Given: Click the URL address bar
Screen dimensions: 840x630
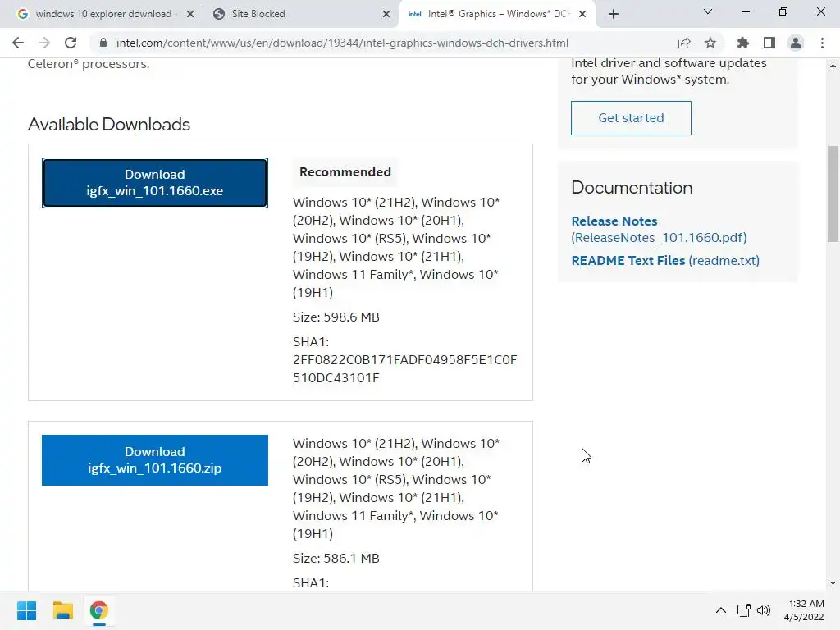Looking at the screenshot, I should pyautogui.click(x=342, y=43).
